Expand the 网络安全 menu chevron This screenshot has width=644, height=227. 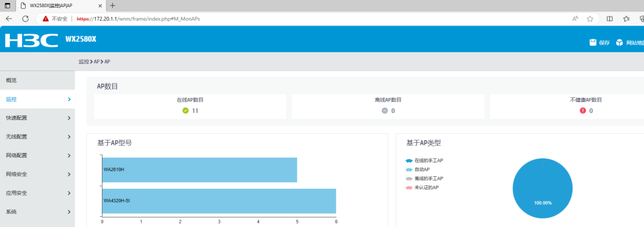point(69,174)
